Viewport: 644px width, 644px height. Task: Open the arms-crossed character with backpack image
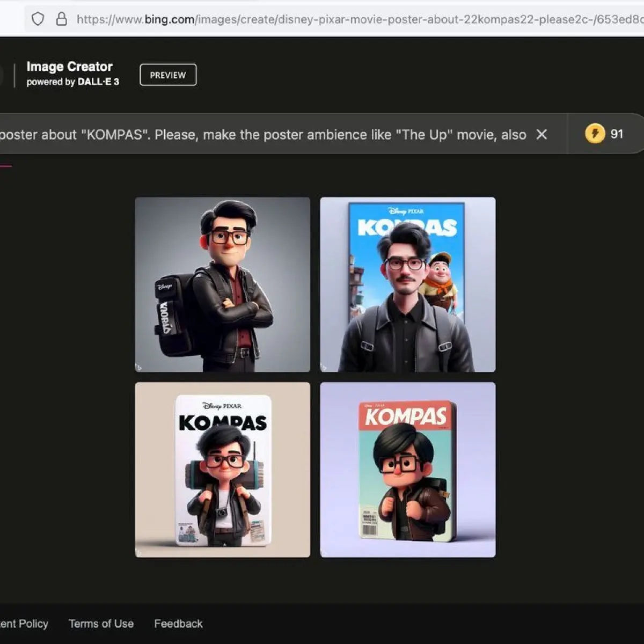(223, 284)
